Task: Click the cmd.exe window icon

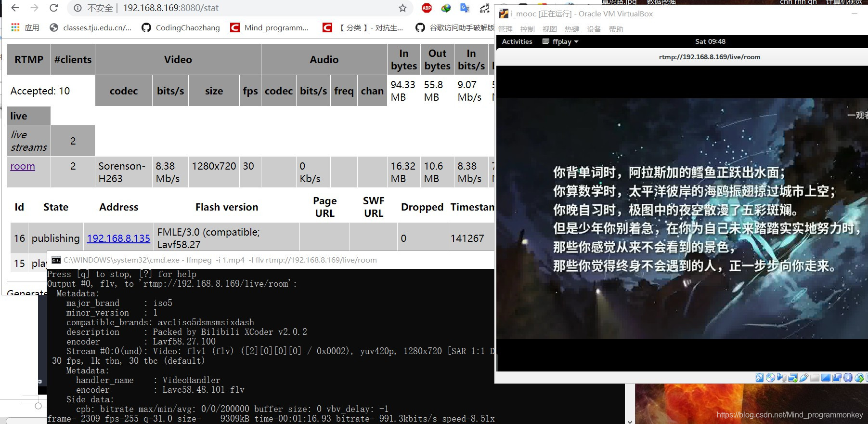Action: 56,260
